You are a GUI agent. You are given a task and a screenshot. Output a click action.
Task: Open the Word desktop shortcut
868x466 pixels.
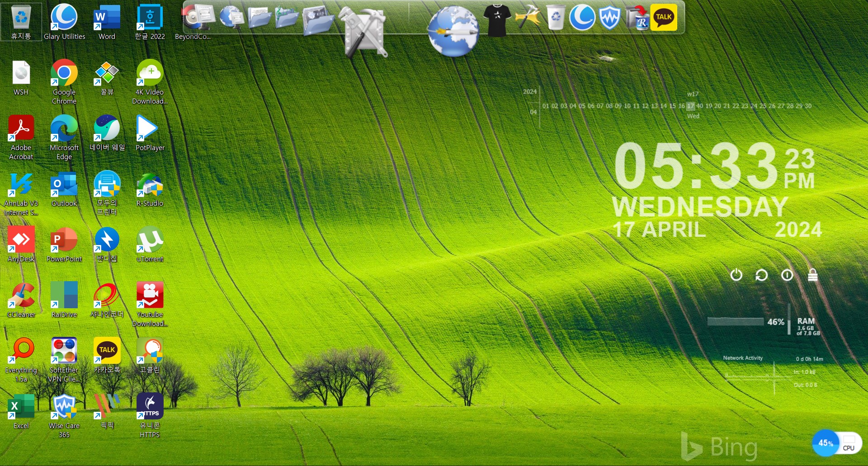(x=107, y=22)
